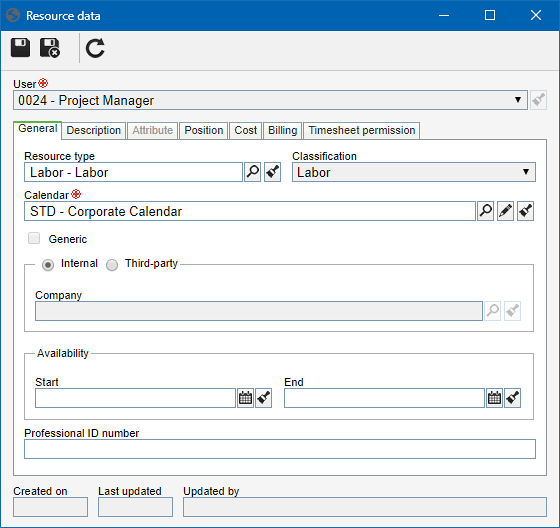This screenshot has height=528, width=560.
Task: Click the Last updated field
Action: (135, 507)
